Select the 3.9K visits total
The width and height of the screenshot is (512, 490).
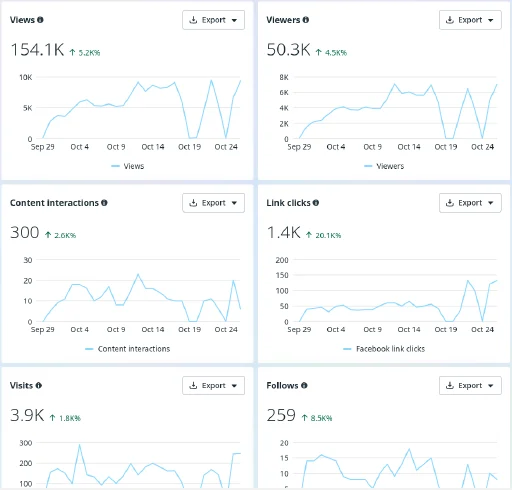(x=27, y=415)
